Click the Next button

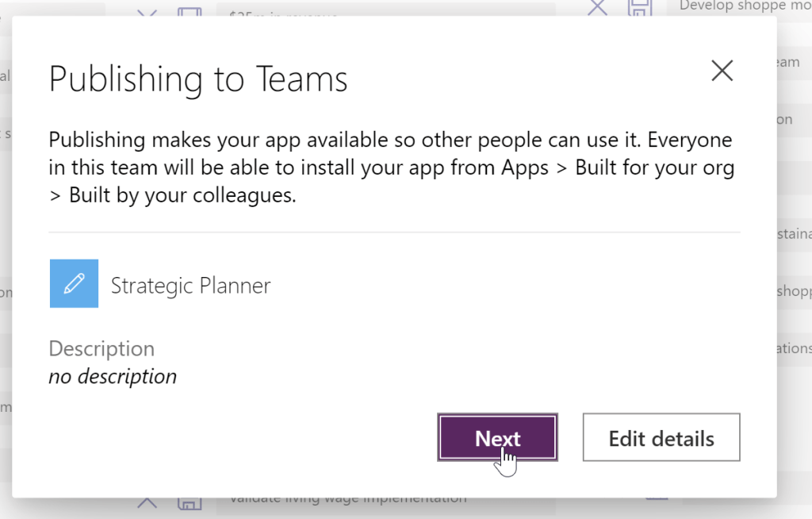click(x=497, y=437)
